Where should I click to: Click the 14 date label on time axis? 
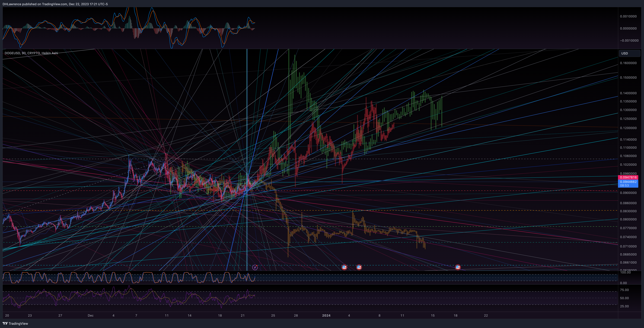tap(190, 316)
